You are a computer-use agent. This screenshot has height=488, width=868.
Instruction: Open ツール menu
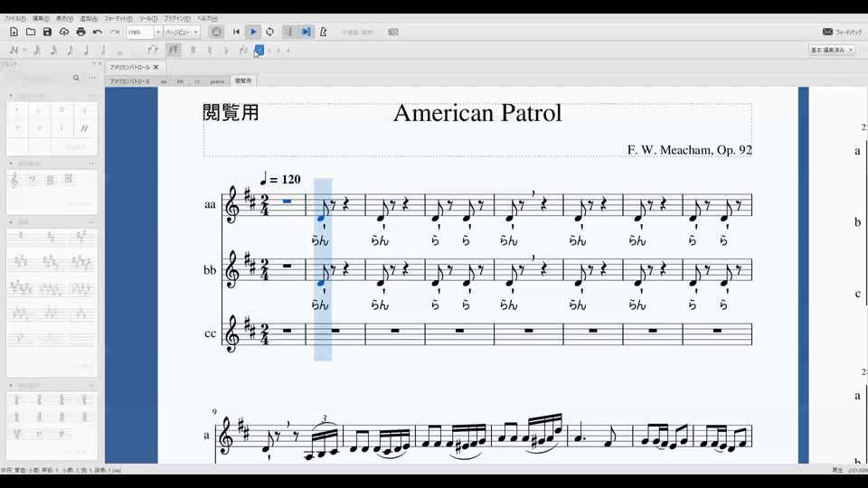click(147, 18)
